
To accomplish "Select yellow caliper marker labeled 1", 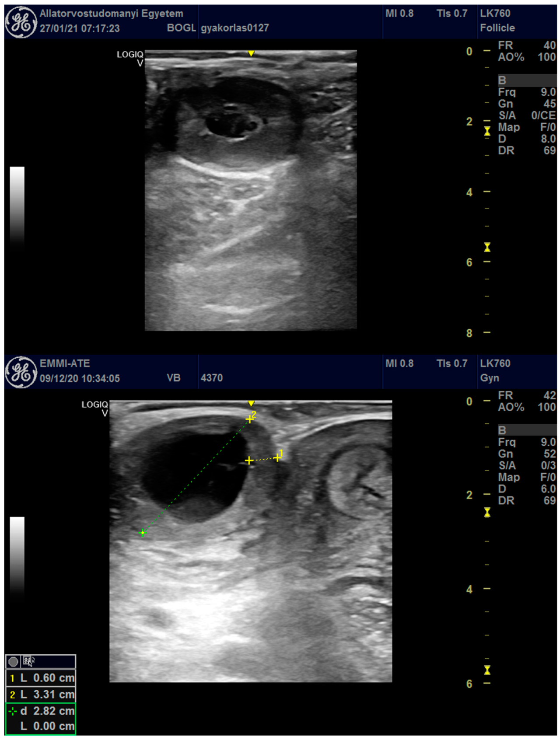I will coord(277,458).
